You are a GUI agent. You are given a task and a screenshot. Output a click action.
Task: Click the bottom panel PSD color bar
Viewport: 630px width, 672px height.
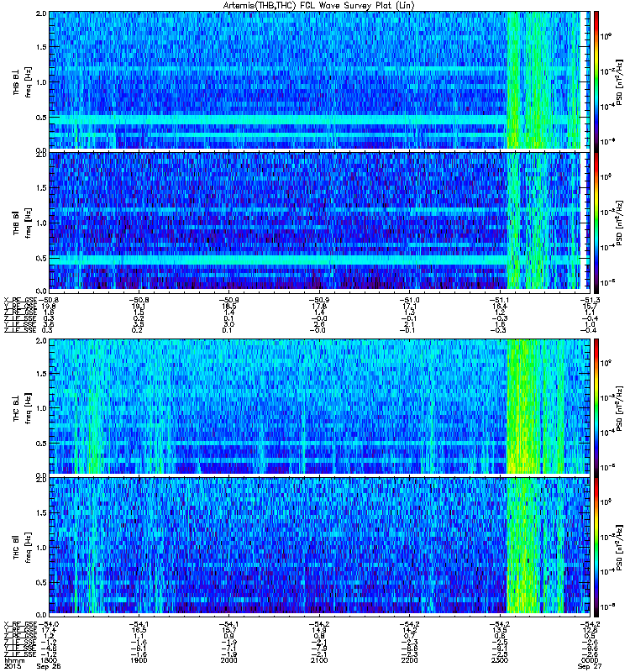click(596, 545)
